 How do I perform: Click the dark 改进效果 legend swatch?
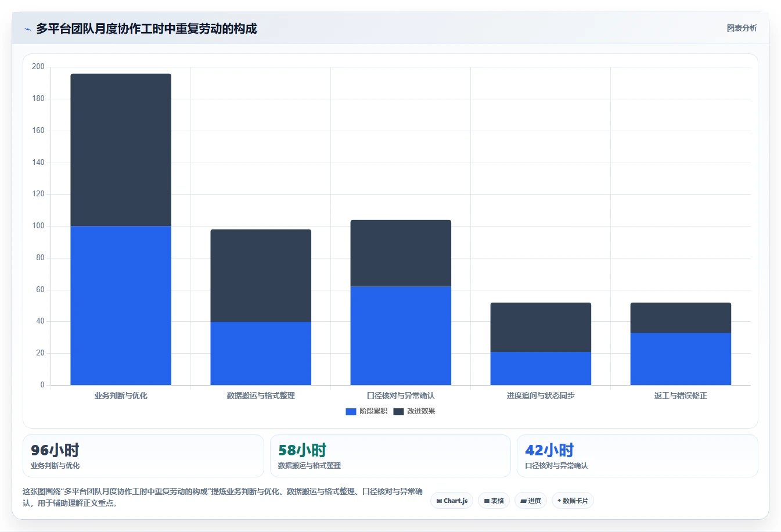[x=398, y=412]
